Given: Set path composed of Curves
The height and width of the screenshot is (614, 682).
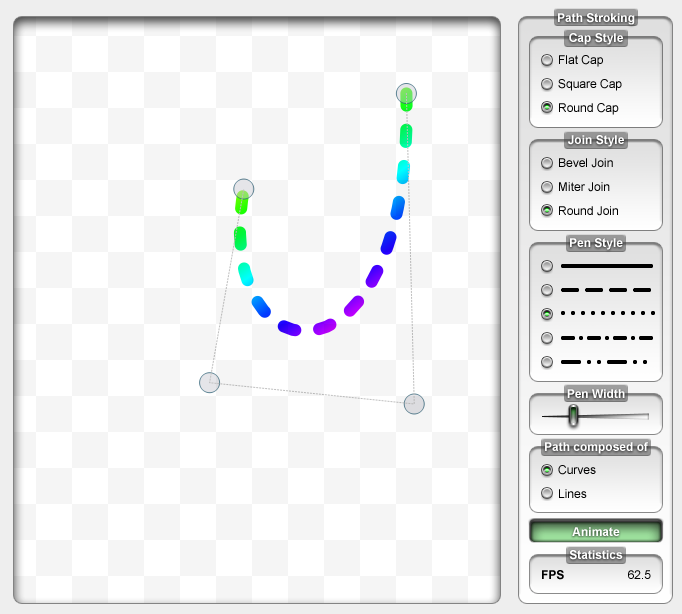Looking at the screenshot, I should coord(547,470).
